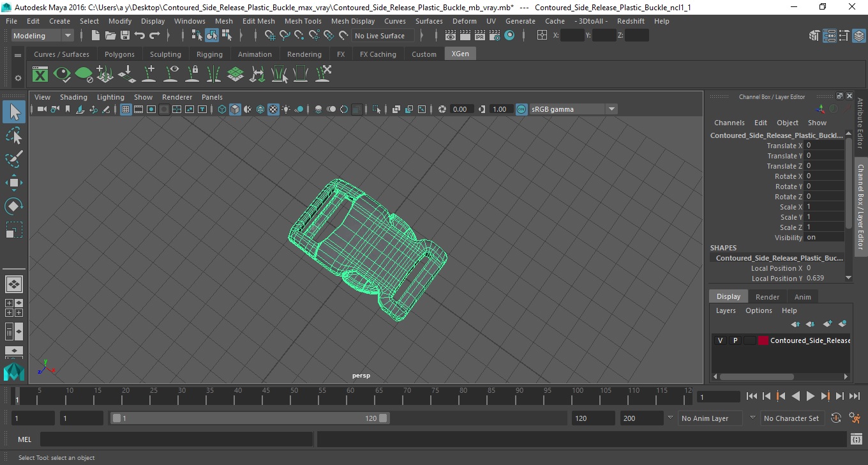Open the XGen window shelf icon

coord(40,75)
